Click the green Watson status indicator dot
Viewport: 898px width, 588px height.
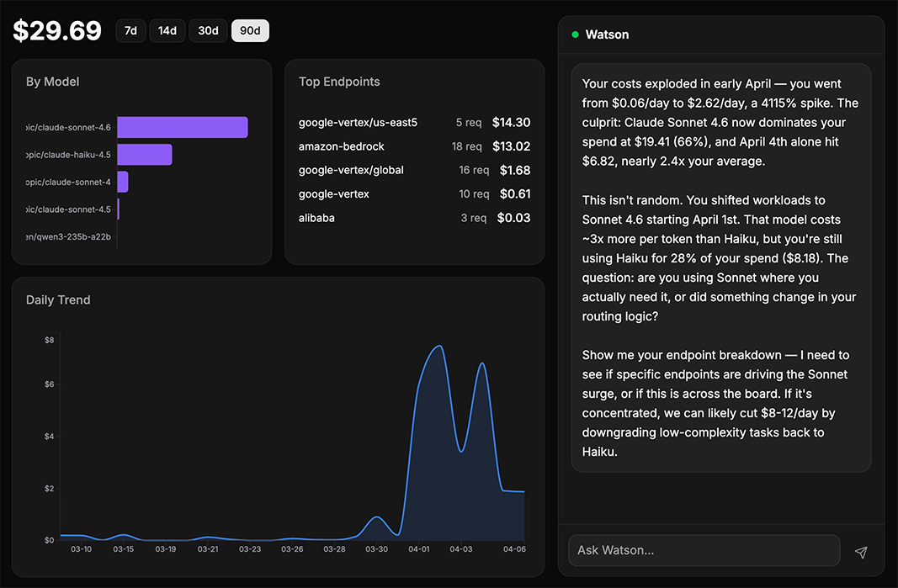574,34
